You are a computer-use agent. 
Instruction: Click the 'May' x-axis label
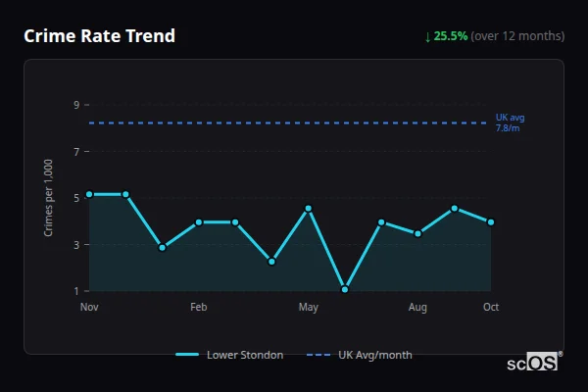[x=309, y=307]
